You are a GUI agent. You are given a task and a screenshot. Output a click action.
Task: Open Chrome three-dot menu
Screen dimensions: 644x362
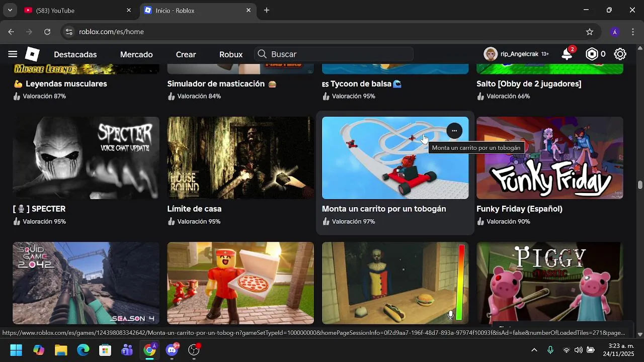[x=633, y=32]
